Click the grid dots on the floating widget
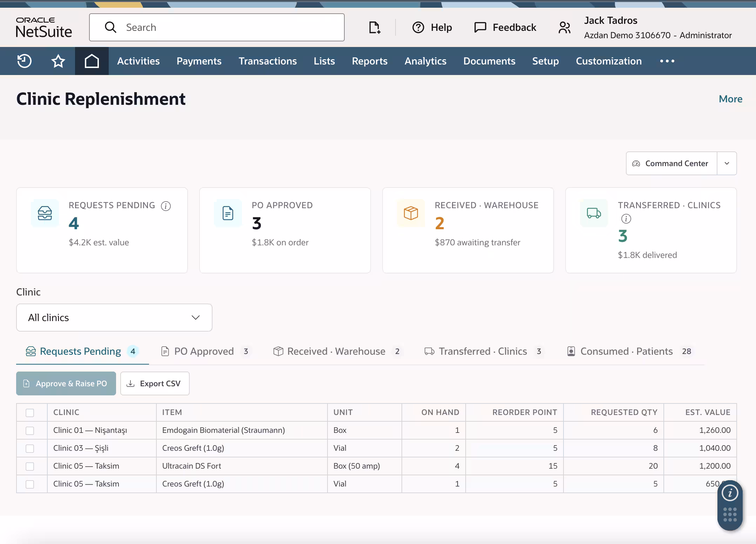 point(730,515)
